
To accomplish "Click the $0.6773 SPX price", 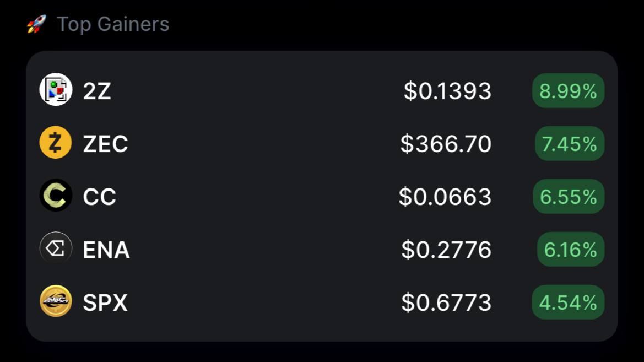I will tap(446, 302).
